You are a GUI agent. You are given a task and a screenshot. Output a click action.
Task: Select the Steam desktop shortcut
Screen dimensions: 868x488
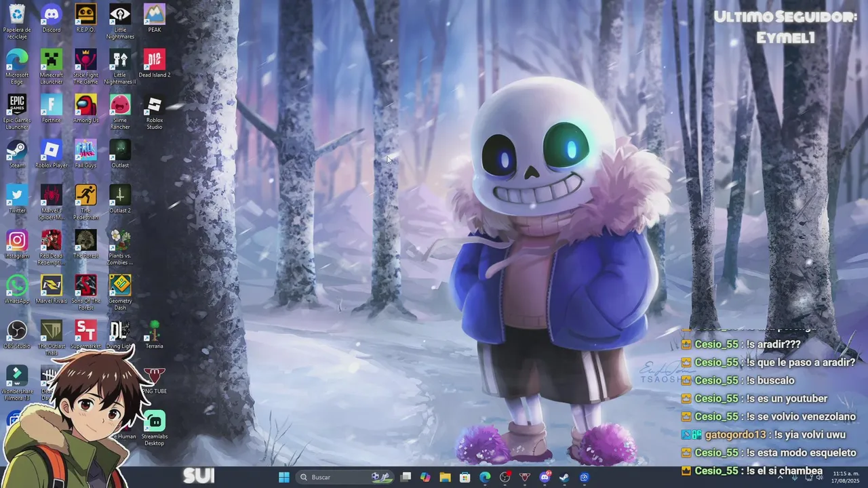point(17,155)
